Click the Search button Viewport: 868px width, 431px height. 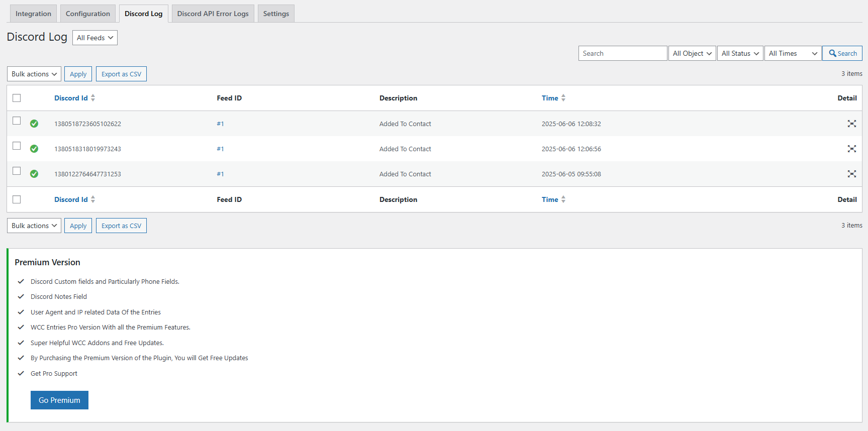point(842,53)
